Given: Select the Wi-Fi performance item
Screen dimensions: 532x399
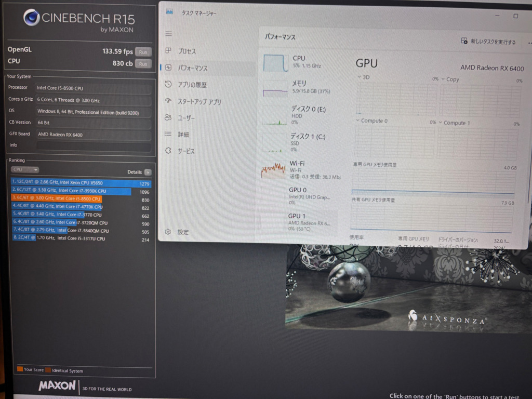Looking at the screenshot, I should [301, 169].
